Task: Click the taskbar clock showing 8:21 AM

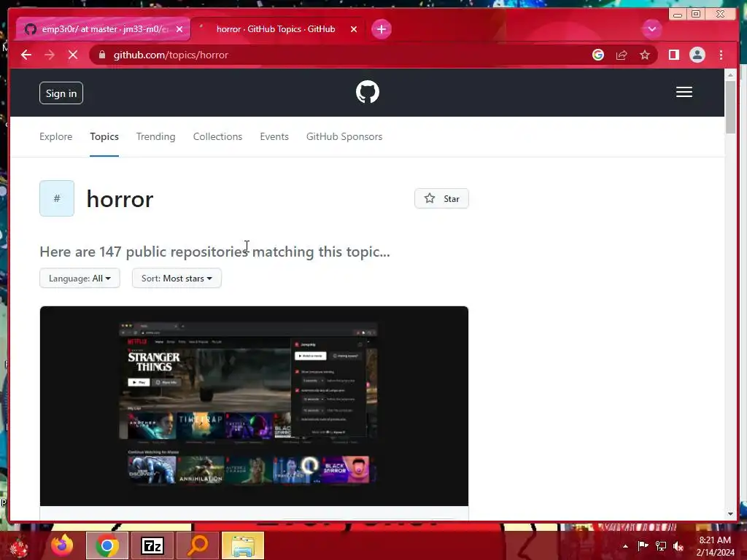Action: 715,546
